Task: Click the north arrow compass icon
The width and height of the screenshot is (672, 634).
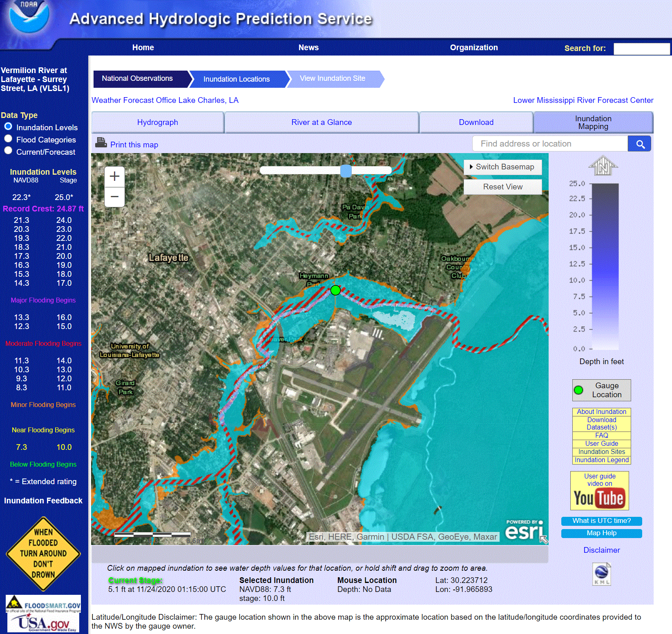Action: [x=603, y=165]
